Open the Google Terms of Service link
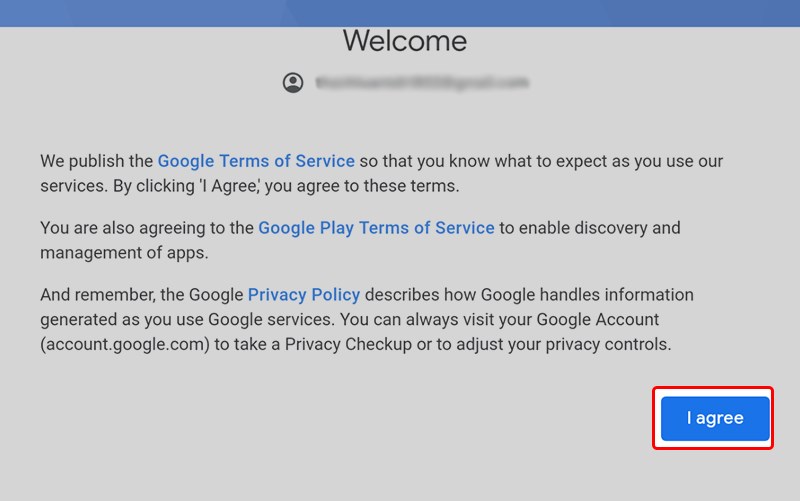This screenshot has height=501, width=800. point(256,161)
